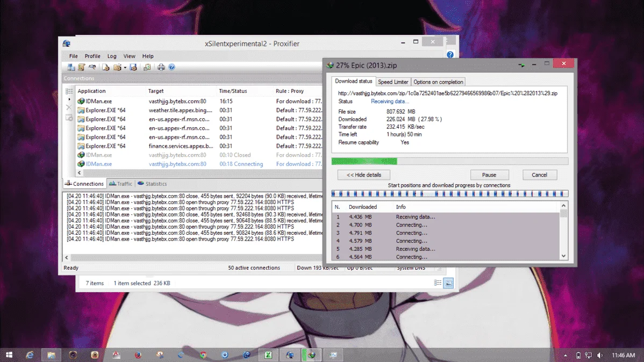Open the Log menu

112,56
